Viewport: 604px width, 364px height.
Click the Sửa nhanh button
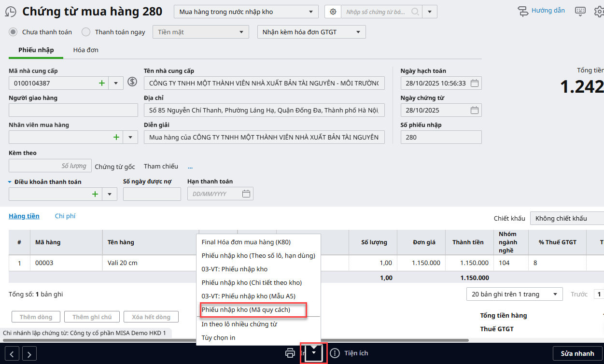click(577, 353)
